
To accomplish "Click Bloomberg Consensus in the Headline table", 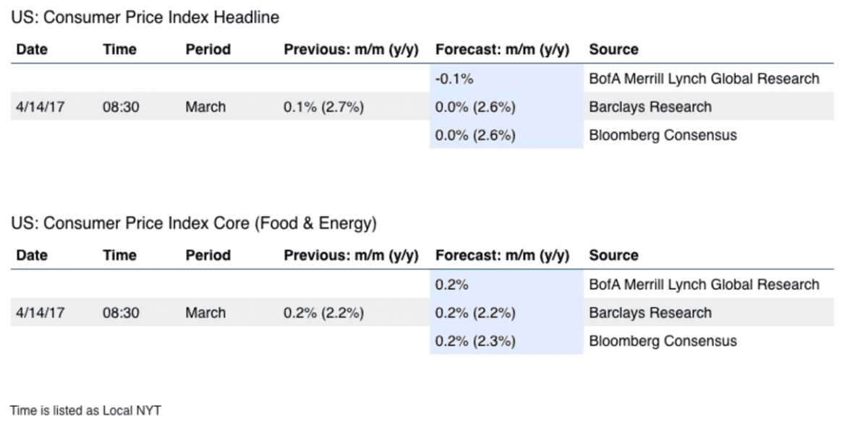I will [x=663, y=135].
